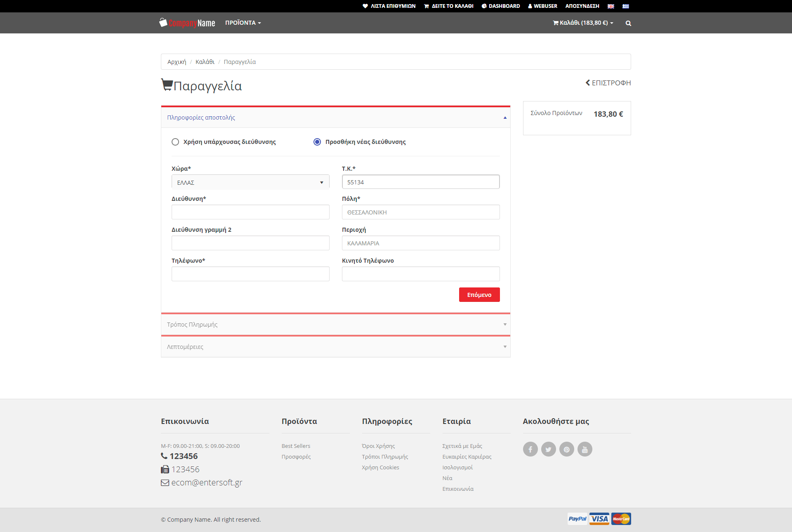Open the Καλάθι cart dropdown in header
792x532 pixels.
click(x=583, y=23)
